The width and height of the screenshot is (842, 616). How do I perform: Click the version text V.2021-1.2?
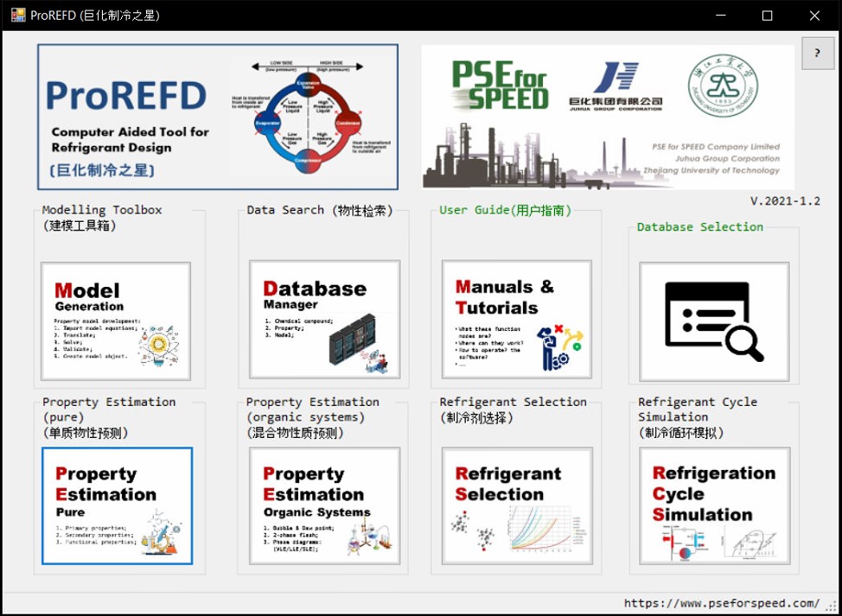[785, 201]
